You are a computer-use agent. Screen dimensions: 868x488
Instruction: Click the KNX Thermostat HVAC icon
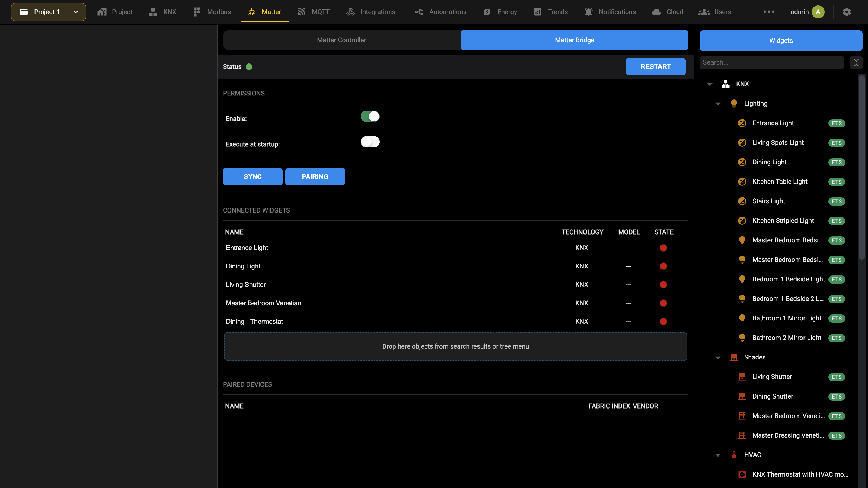[742, 474]
